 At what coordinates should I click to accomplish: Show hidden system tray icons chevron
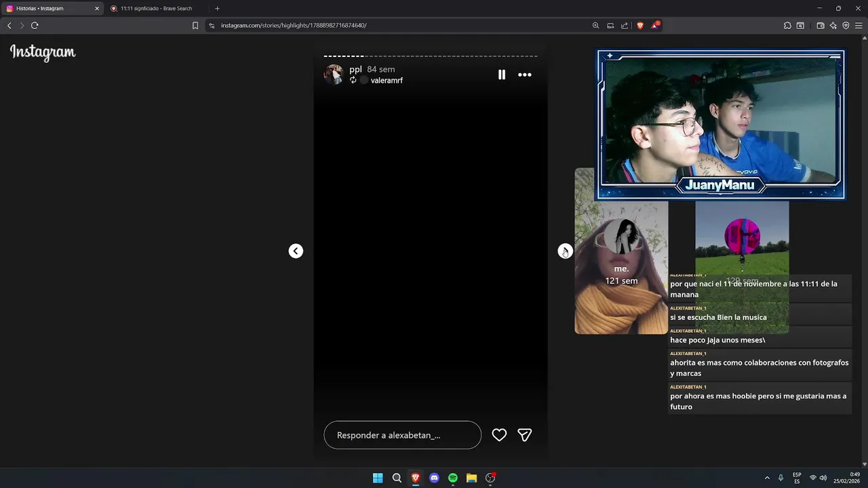pyautogui.click(x=767, y=478)
